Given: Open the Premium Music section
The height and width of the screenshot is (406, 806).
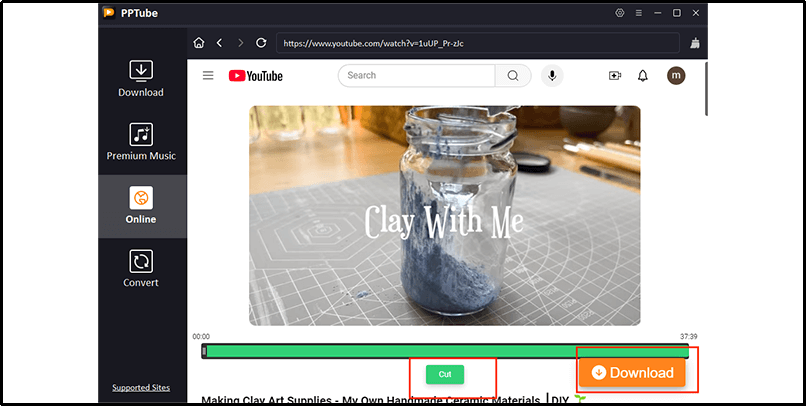Looking at the screenshot, I should coord(141,142).
